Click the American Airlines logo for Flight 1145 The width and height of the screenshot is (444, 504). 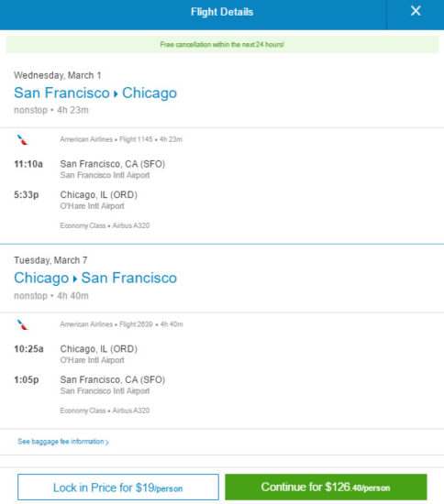[23, 140]
